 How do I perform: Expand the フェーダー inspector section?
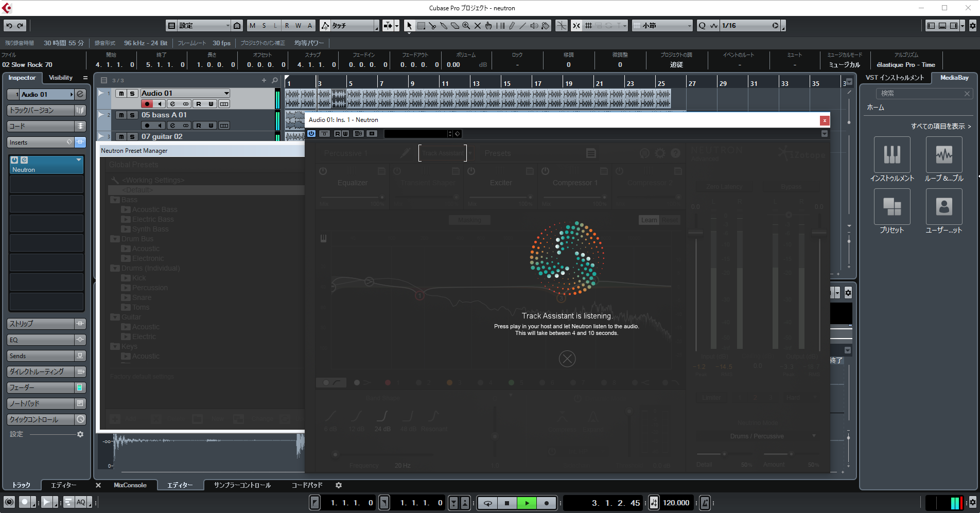point(41,387)
